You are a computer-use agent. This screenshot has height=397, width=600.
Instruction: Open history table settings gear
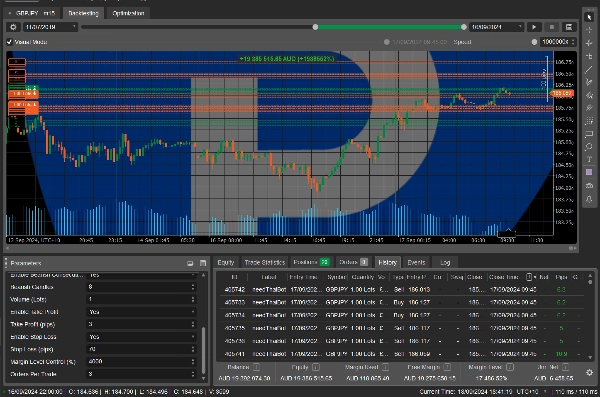pyautogui.click(x=589, y=372)
